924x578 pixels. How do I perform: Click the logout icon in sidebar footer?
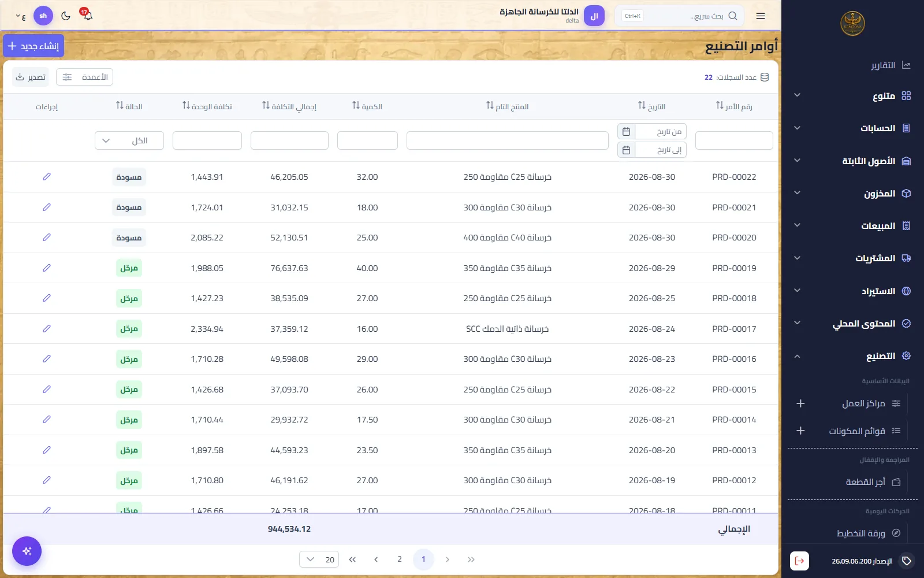pos(799,561)
